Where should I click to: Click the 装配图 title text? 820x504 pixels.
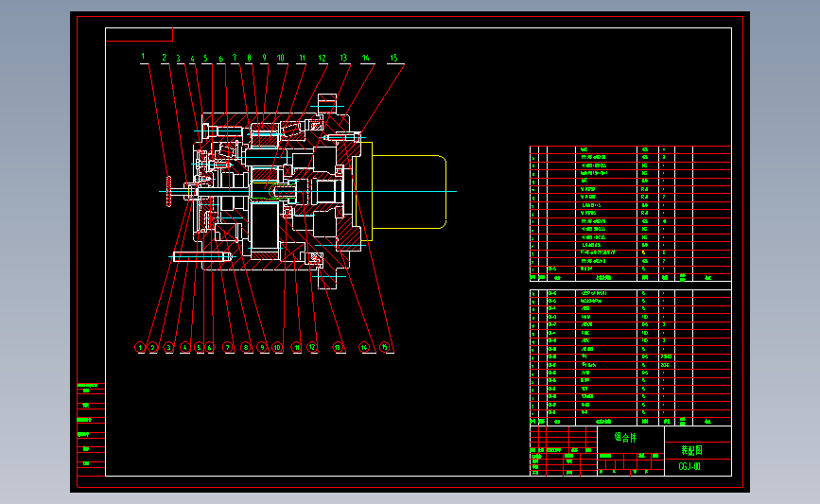(x=692, y=450)
